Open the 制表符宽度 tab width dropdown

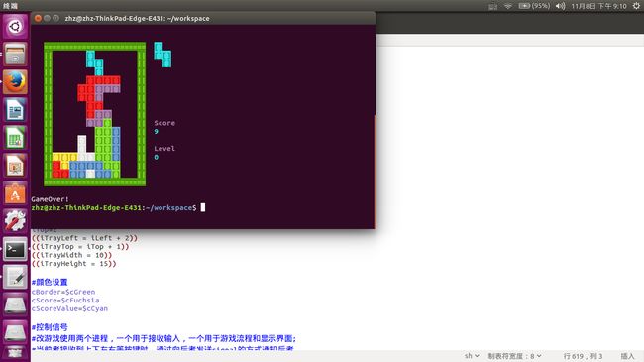[x=514, y=356]
